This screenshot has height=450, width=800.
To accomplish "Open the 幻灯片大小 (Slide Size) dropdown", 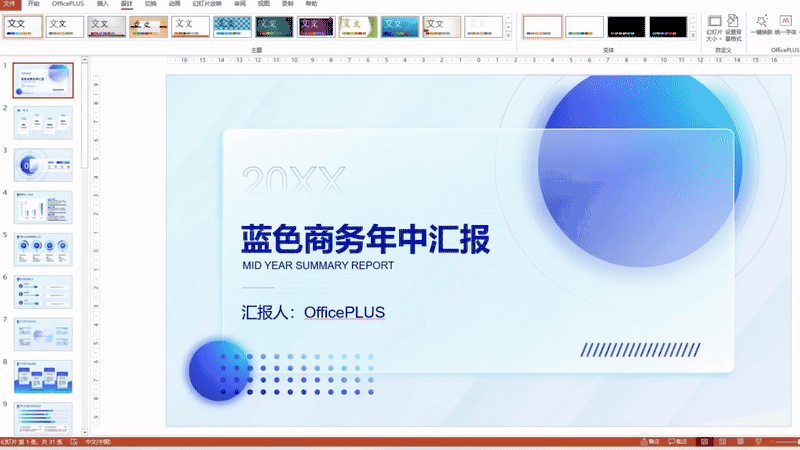I will (714, 29).
